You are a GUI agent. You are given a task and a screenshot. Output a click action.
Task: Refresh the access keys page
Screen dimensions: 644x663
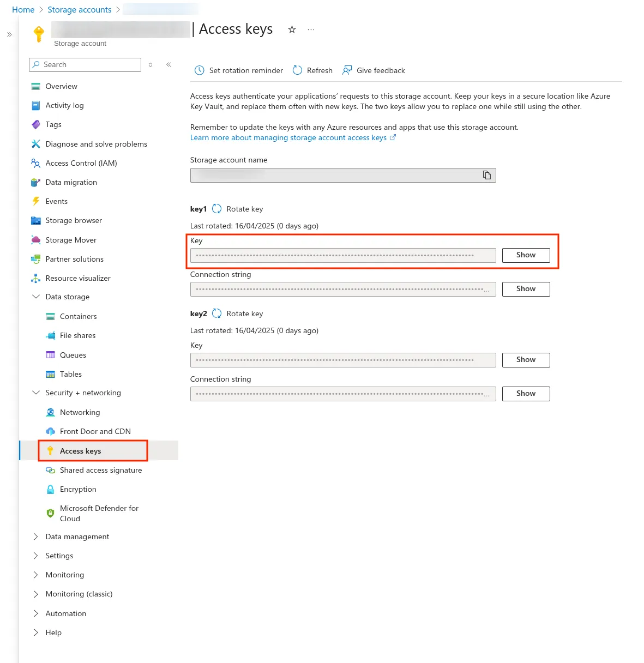click(312, 70)
